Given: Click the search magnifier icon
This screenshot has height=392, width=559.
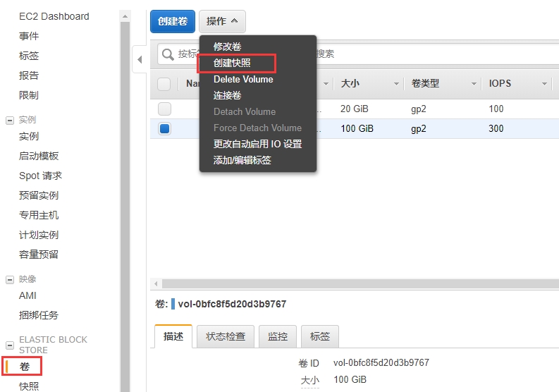Looking at the screenshot, I should 167,54.
